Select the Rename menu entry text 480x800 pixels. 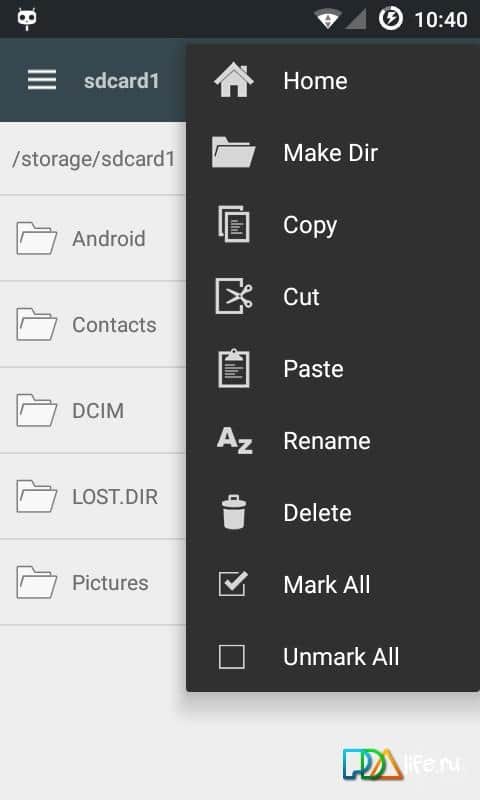pos(327,441)
